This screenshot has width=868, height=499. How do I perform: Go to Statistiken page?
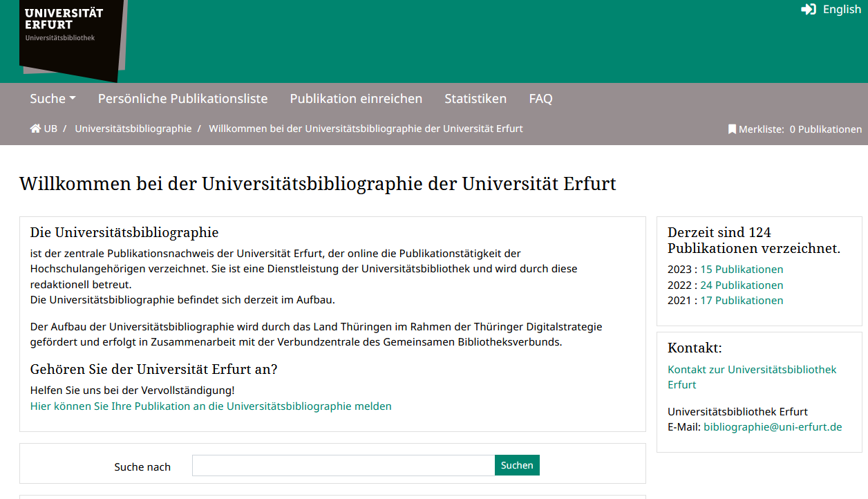pyautogui.click(x=475, y=99)
